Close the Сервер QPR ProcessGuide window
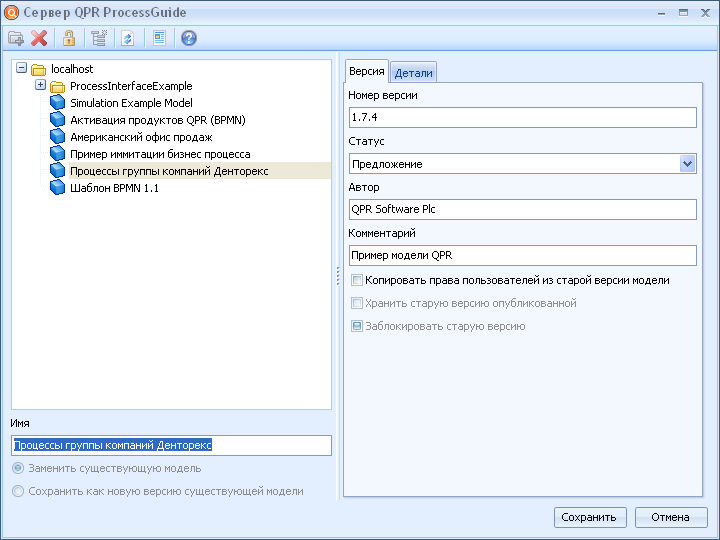The height and width of the screenshot is (540, 720). point(705,13)
